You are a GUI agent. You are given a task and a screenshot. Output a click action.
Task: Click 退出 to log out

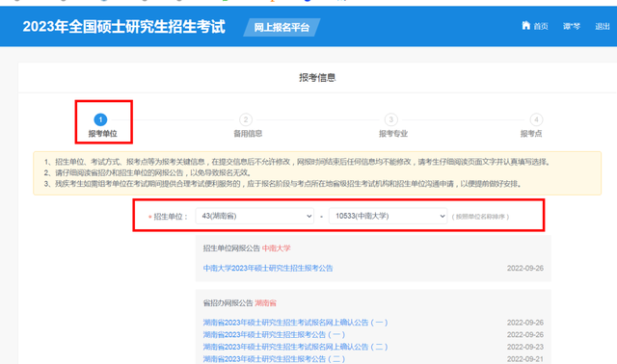click(x=602, y=26)
